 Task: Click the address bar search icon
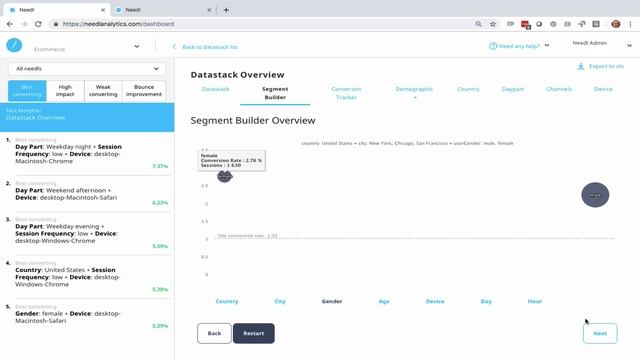click(478, 24)
